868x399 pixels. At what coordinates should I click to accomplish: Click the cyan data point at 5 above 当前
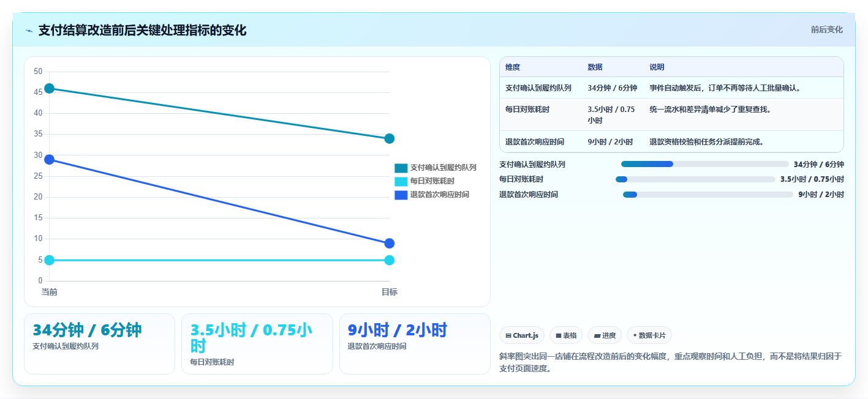pyautogui.click(x=50, y=260)
